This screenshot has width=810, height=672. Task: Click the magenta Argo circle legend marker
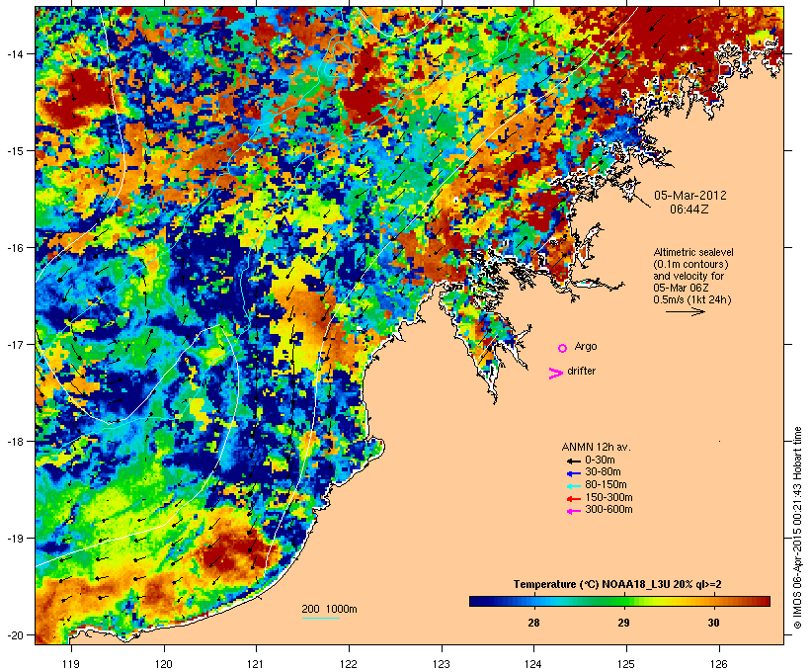tap(563, 348)
